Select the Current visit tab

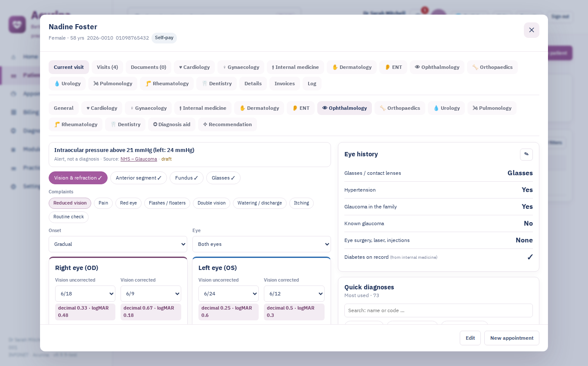click(69, 67)
